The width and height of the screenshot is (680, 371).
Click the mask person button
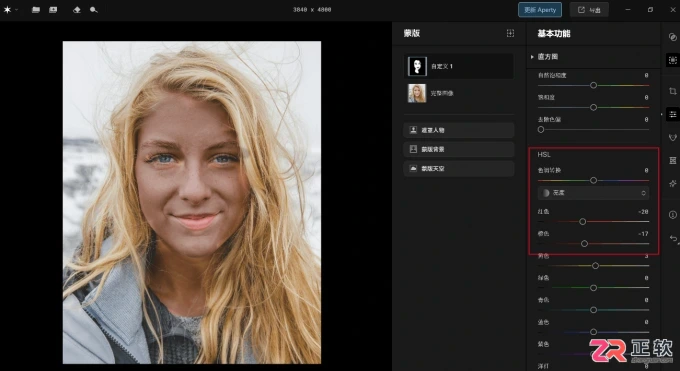(x=459, y=130)
